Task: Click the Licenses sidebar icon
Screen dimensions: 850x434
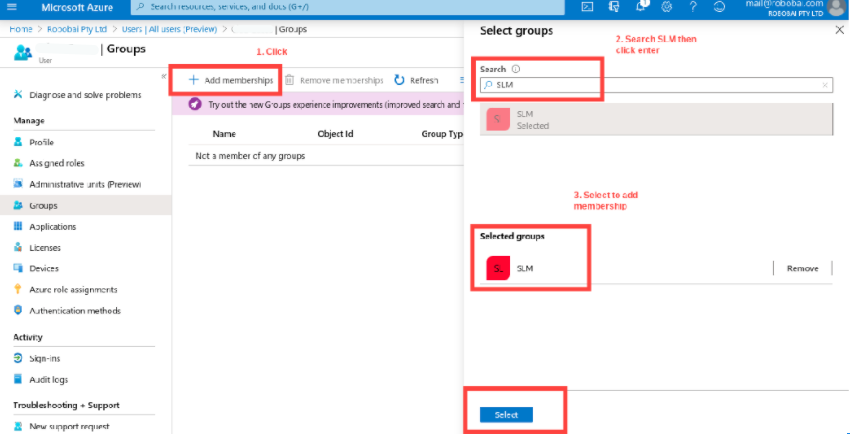Action: coord(18,248)
